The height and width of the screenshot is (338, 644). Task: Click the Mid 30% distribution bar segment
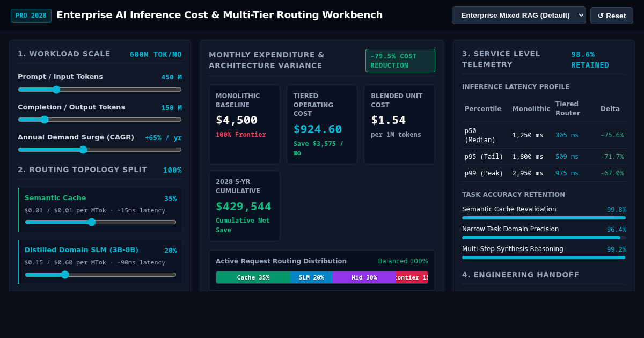364,277
